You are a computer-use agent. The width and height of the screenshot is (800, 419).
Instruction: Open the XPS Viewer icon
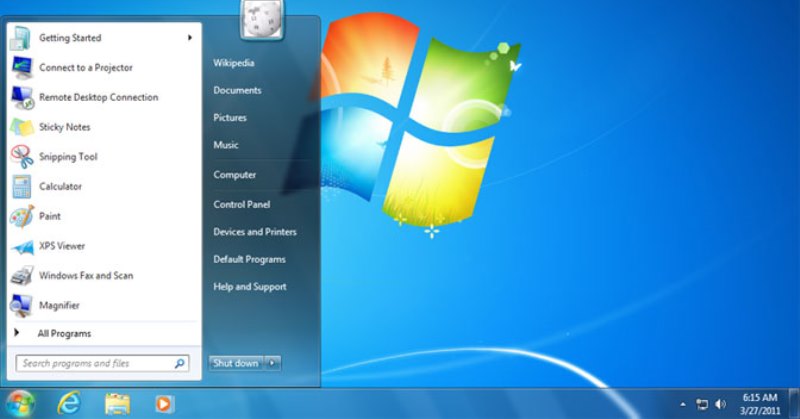(22, 247)
